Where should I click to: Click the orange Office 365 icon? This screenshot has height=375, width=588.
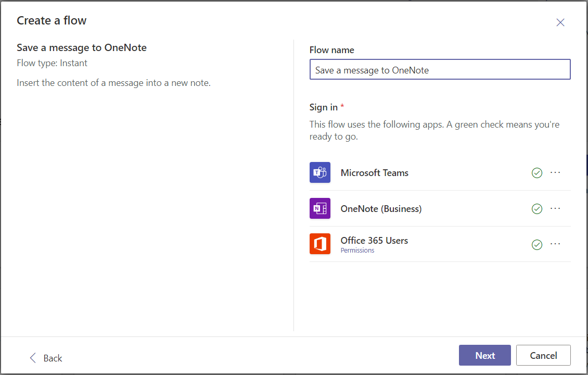click(319, 244)
